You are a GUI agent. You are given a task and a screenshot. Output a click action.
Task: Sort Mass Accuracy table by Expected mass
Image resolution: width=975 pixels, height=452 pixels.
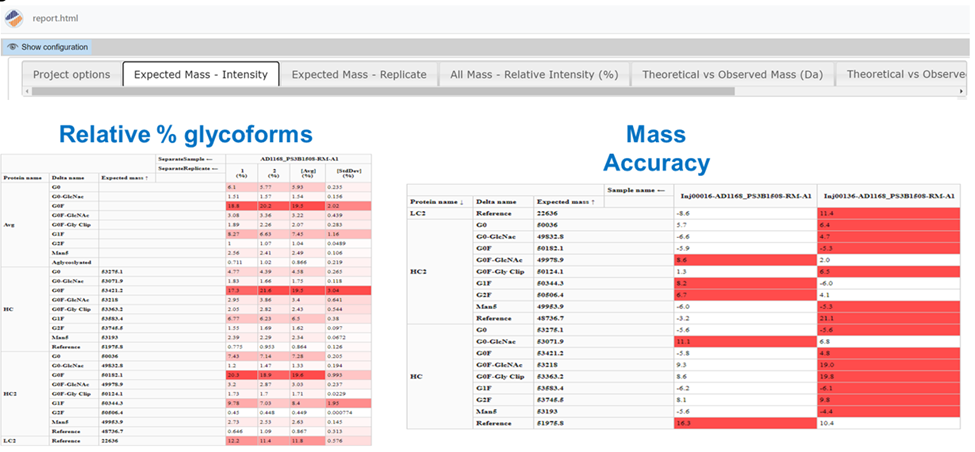tap(567, 200)
